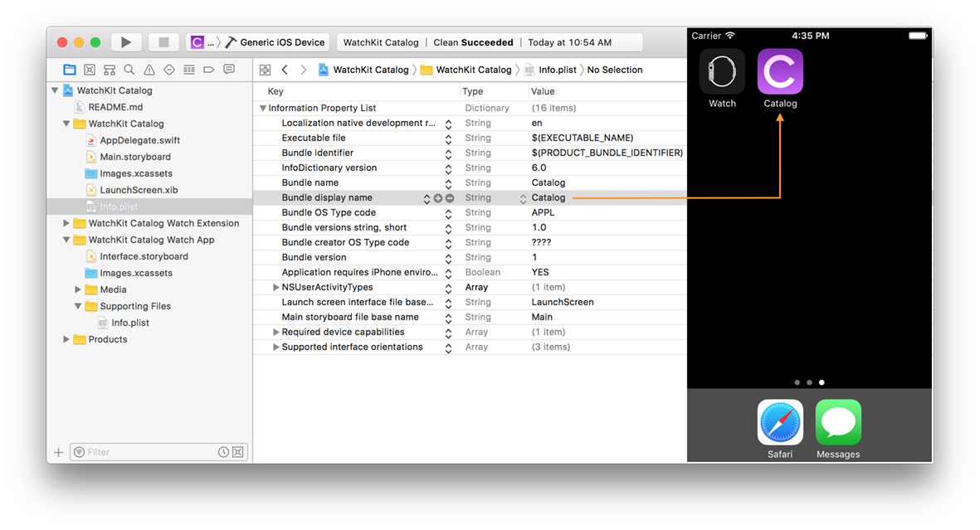Open type popup for Bundle display name
Screen dimensions: 980x530
pyautogui.click(x=523, y=198)
